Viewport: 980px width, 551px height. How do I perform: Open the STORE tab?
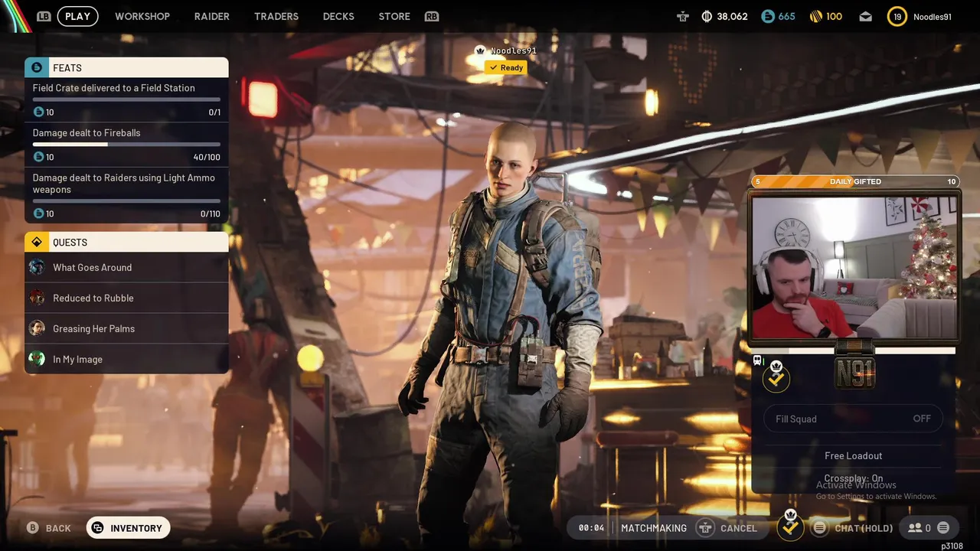tap(394, 16)
